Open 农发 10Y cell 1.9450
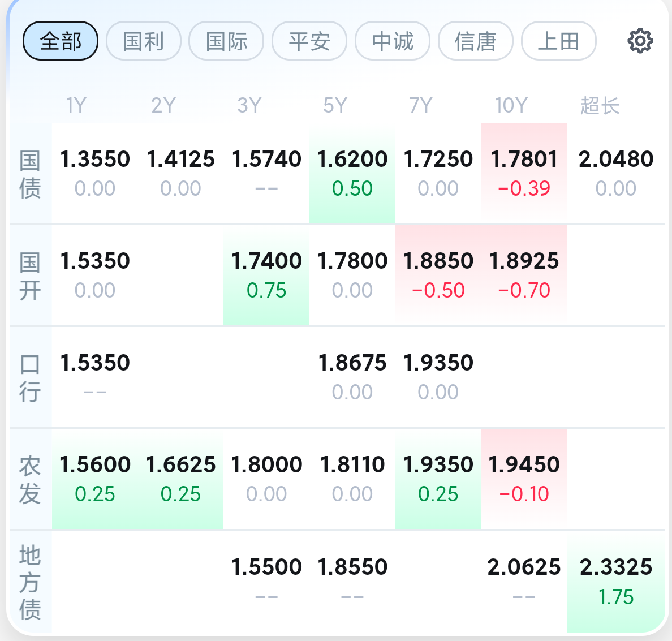The image size is (672, 641). [524, 479]
